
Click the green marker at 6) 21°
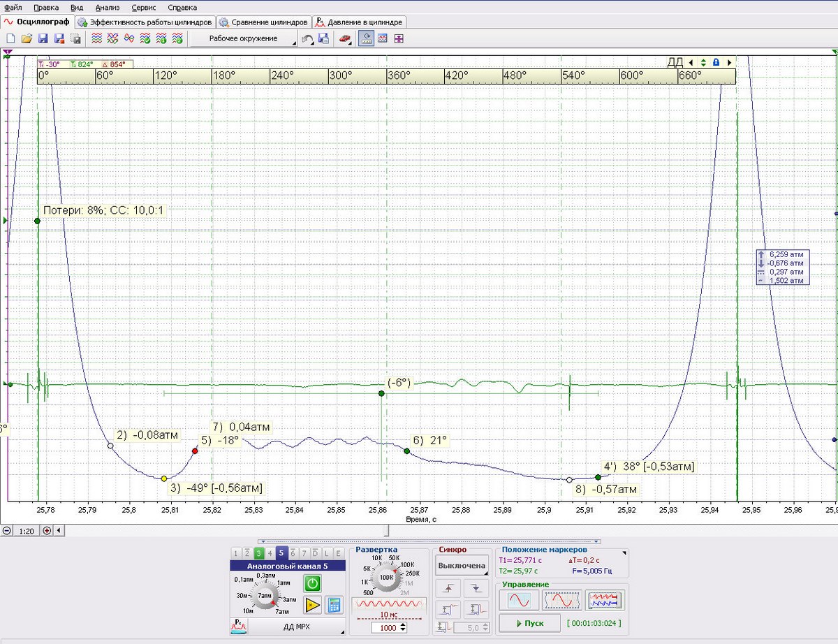pyautogui.click(x=406, y=451)
